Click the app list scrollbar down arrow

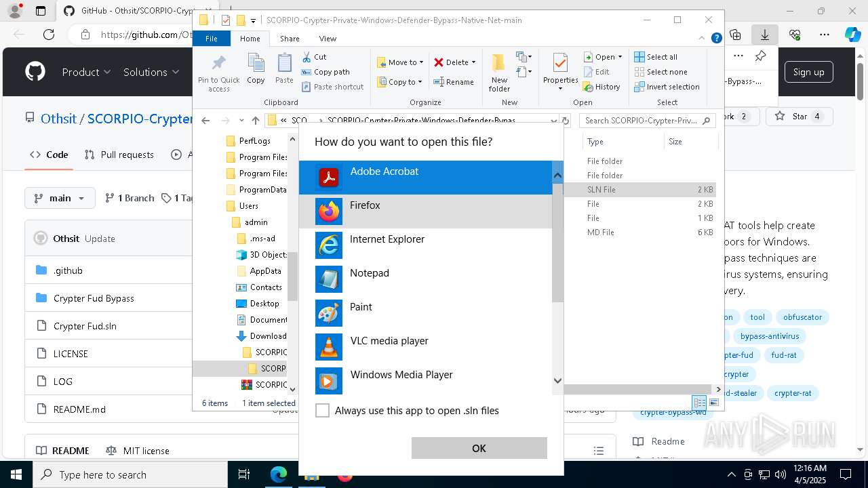point(557,381)
